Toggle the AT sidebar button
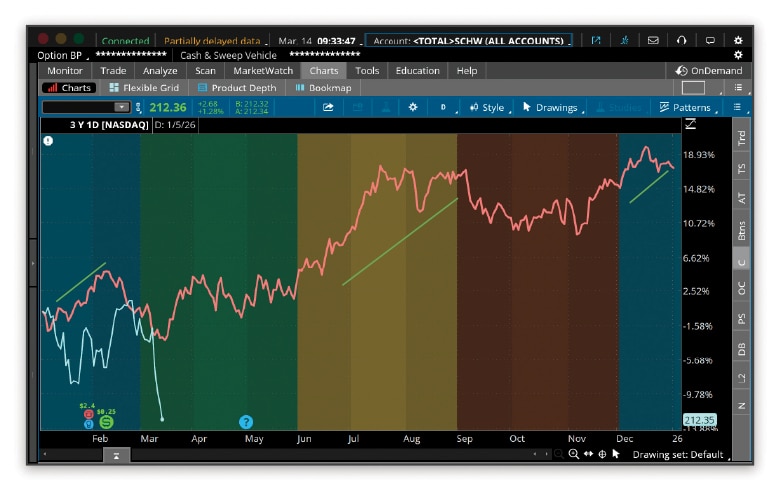The width and height of the screenshot is (780, 492). (742, 198)
